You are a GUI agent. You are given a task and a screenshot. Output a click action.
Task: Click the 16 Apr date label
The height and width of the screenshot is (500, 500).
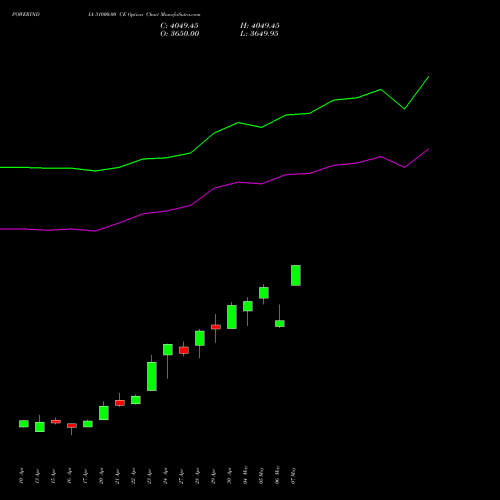tap(69, 476)
